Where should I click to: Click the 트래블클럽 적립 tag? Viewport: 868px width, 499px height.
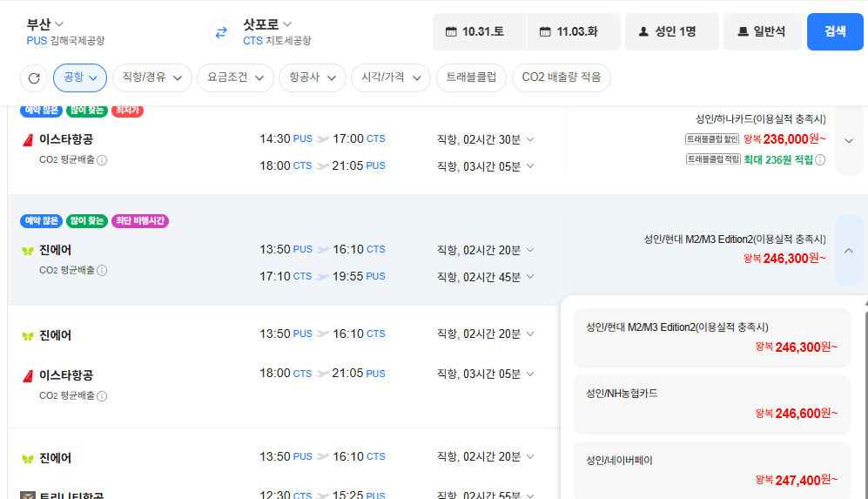(x=713, y=159)
